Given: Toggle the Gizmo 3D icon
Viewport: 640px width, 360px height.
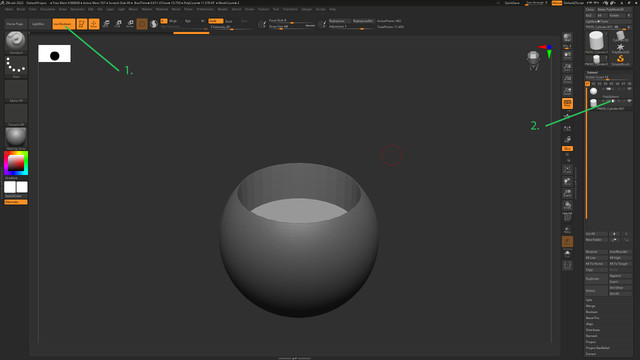Looking at the screenshot, I should (x=142, y=24).
